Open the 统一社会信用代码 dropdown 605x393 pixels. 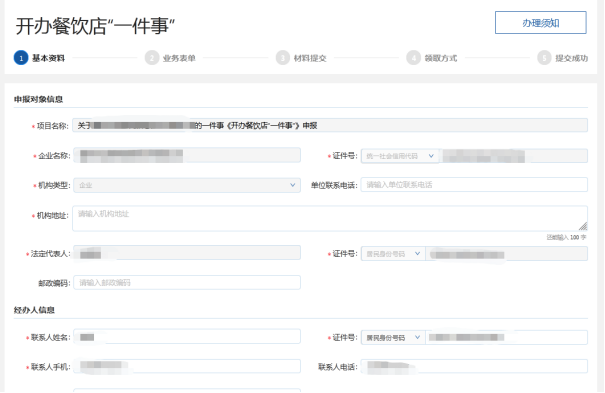point(400,156)
